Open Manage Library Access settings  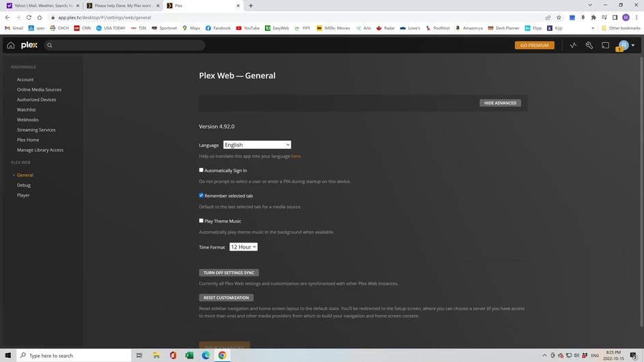click(x=40, y=150)
